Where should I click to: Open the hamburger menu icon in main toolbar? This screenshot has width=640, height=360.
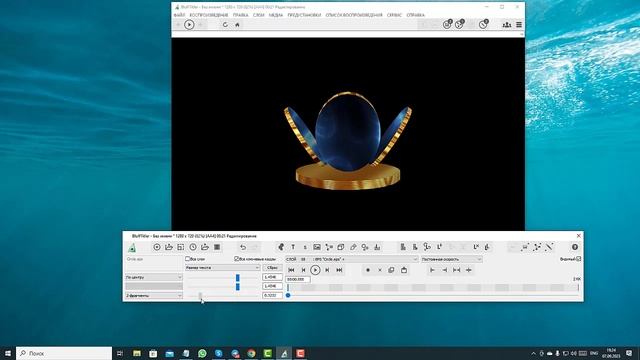click(519, 24)
